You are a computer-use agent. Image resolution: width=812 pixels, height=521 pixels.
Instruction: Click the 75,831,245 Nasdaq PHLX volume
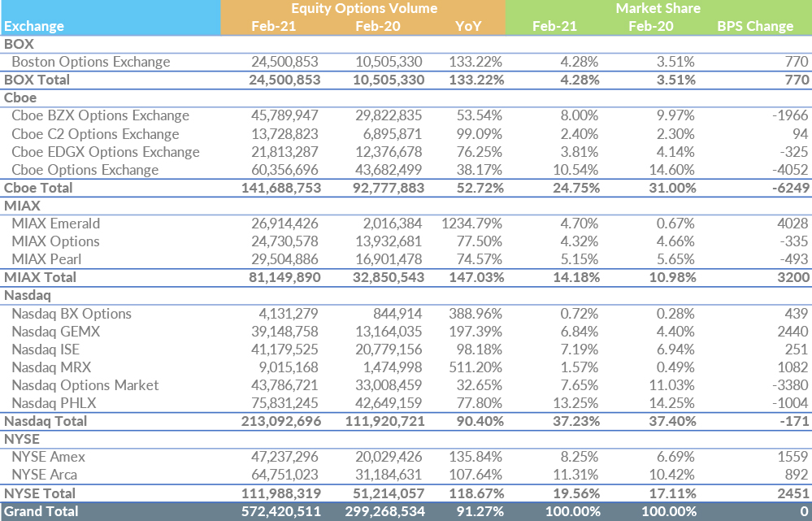(x=284, y=403)
